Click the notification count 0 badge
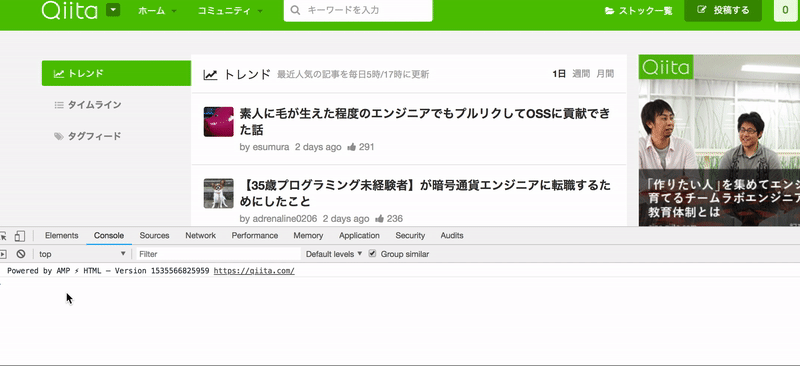The image size is (800, 366). (x=785, y=10)
